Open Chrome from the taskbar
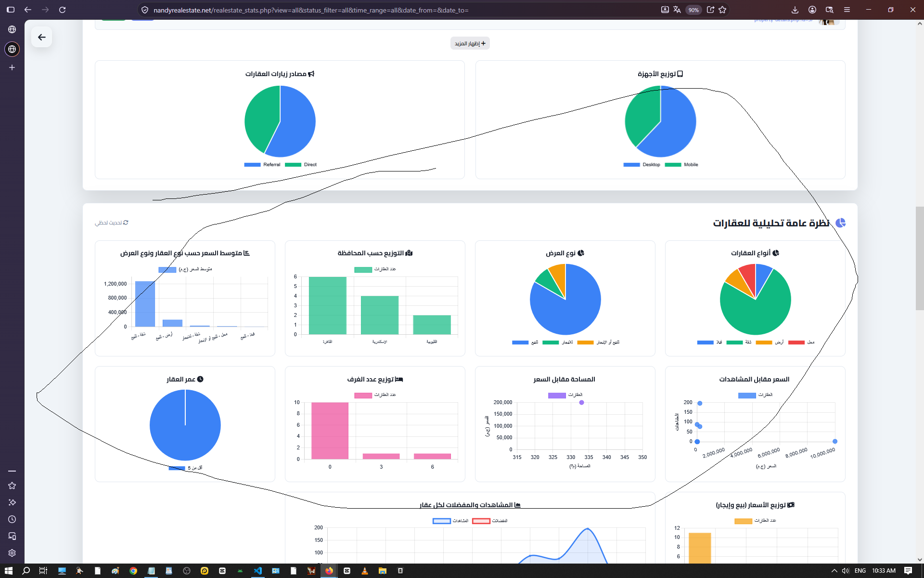 point(133,571)
